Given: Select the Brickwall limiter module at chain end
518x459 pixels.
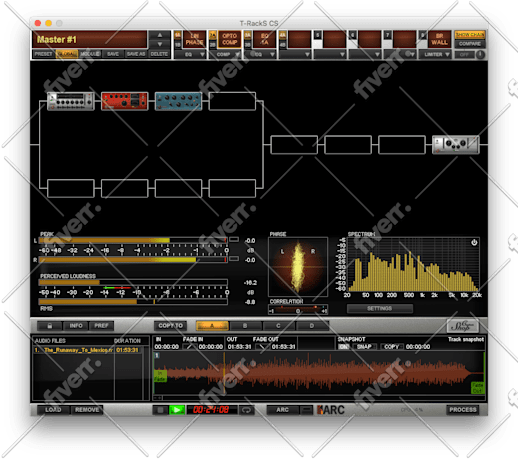Looking at the screenshot, I should [456, 145].
